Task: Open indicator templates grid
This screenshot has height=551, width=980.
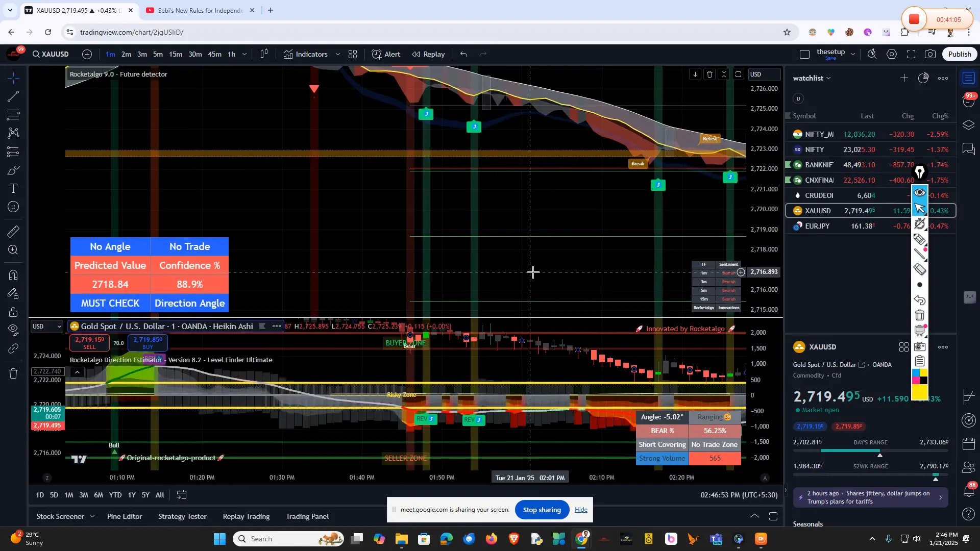Action: [x=353, y=54]
